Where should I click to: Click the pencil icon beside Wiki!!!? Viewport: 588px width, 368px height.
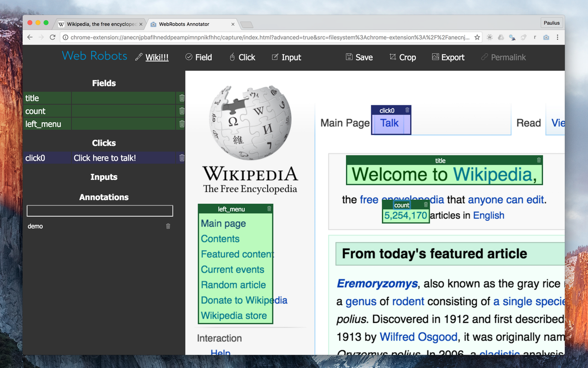(x=139, y=57)
